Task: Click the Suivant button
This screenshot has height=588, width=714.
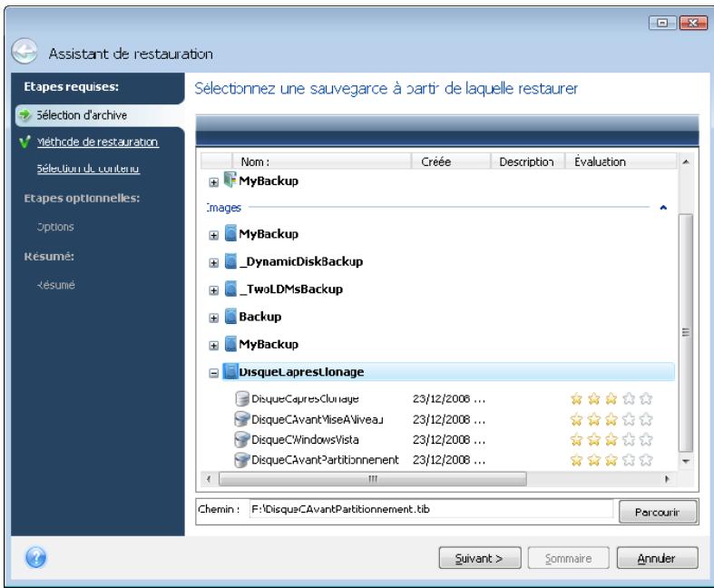Action: pyautogui.click(x=480, y=558)
